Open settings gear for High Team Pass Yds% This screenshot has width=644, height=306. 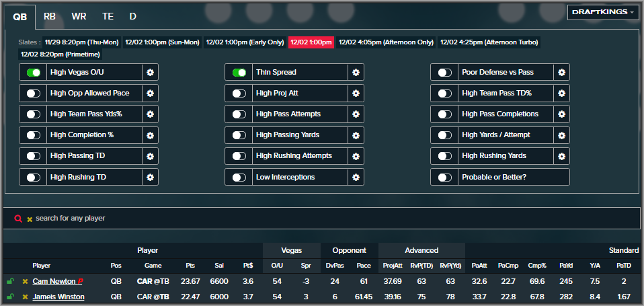[x=151, y=114]
